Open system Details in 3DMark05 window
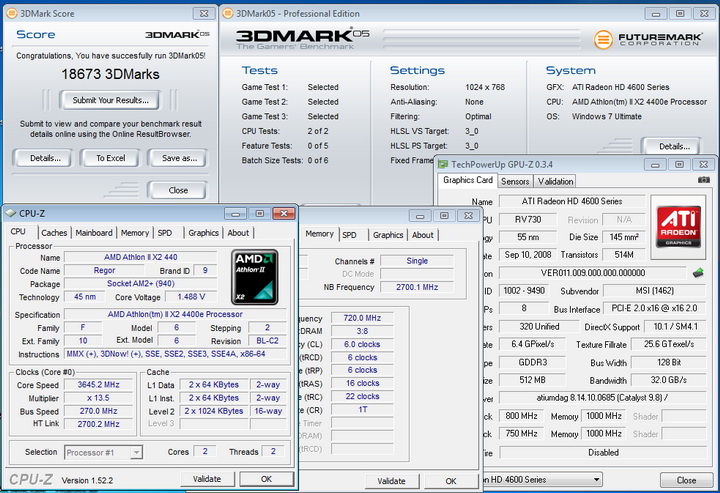 672,146
